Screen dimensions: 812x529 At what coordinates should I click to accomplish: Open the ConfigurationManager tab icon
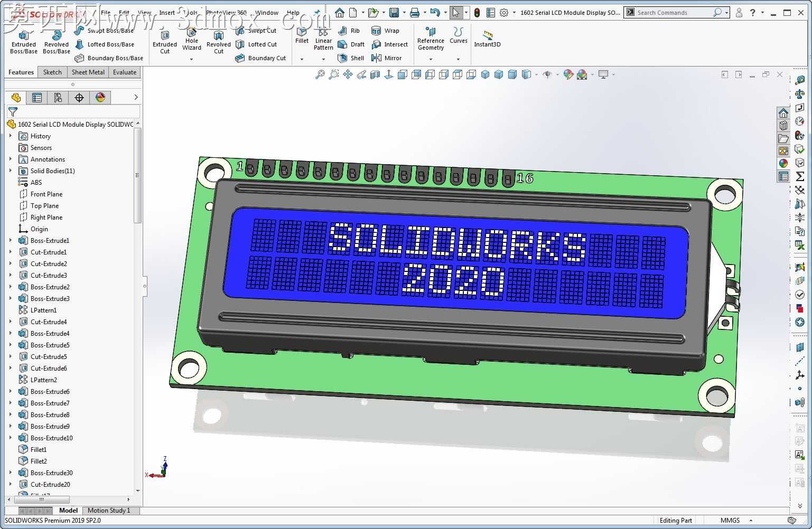click(x=58, y=98)
